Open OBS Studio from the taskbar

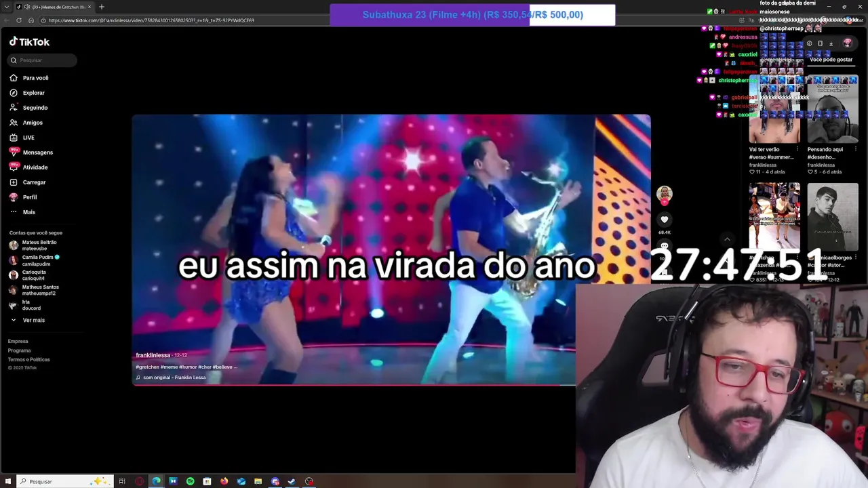tap(309, 481)
